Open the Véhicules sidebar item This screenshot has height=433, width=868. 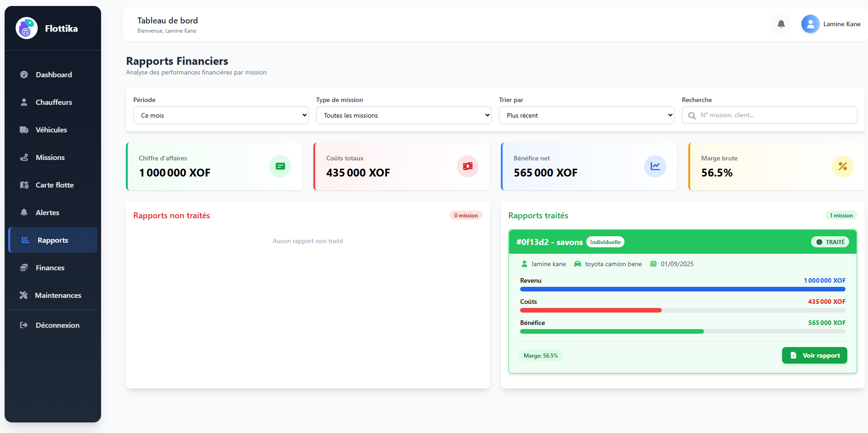tap(51, 130)
